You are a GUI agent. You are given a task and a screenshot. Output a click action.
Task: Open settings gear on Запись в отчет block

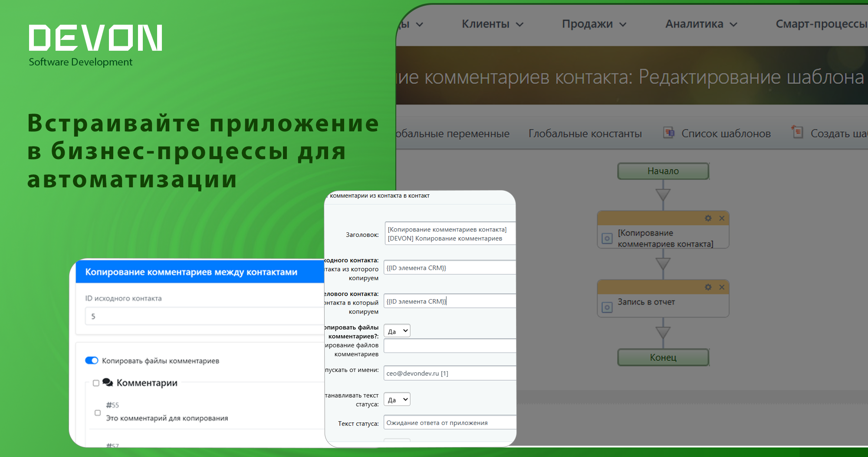click(708, 287)
